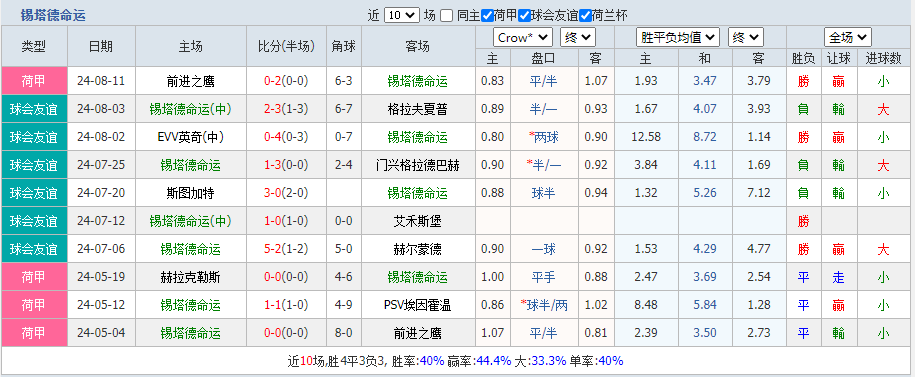The image size is (915, 377).
Task: Click the 进球数 column header
Action: tap(883, 58)
